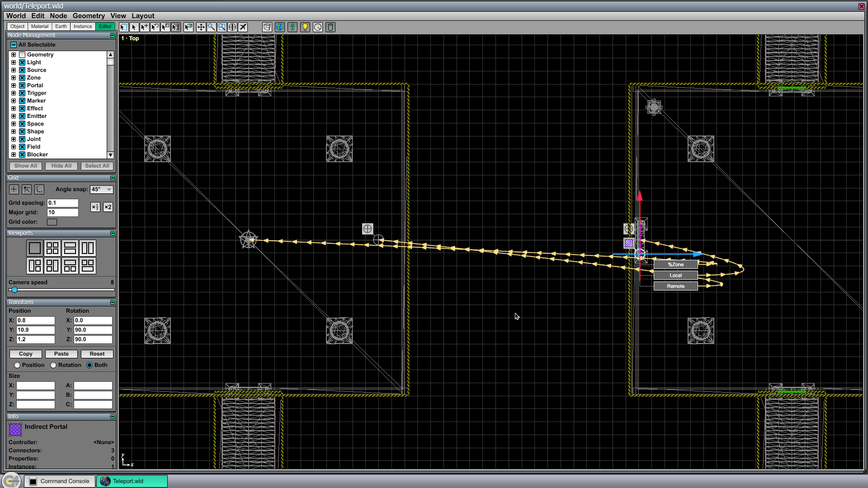Expand the Shape tree node

pos(14,131)
